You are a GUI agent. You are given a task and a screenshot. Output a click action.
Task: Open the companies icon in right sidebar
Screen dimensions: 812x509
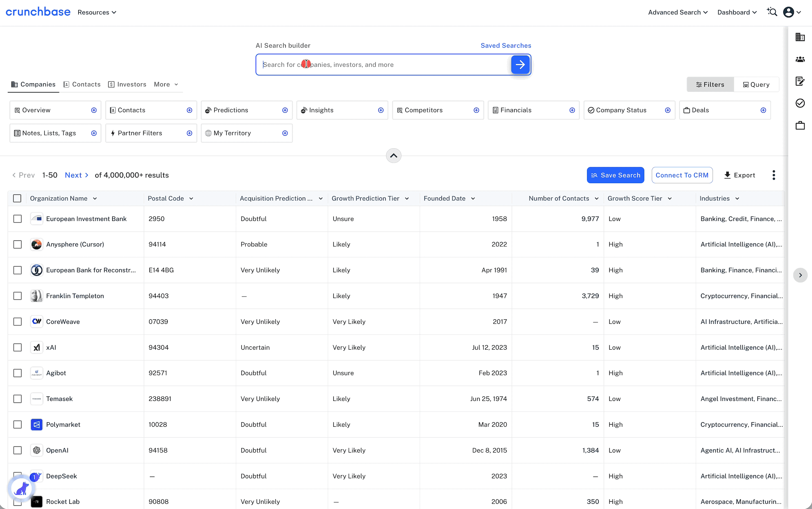click(800, 37)
